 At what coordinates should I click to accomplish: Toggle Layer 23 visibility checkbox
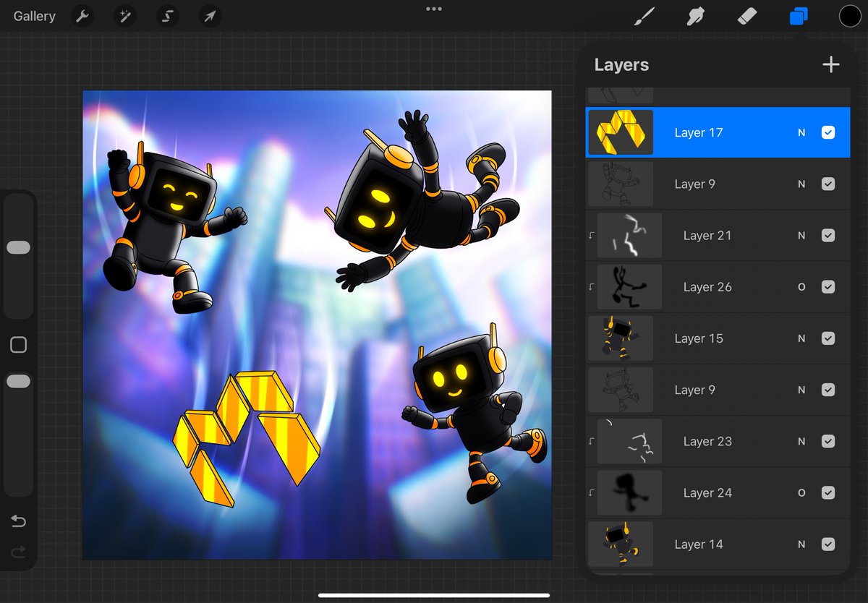[828, 441]
